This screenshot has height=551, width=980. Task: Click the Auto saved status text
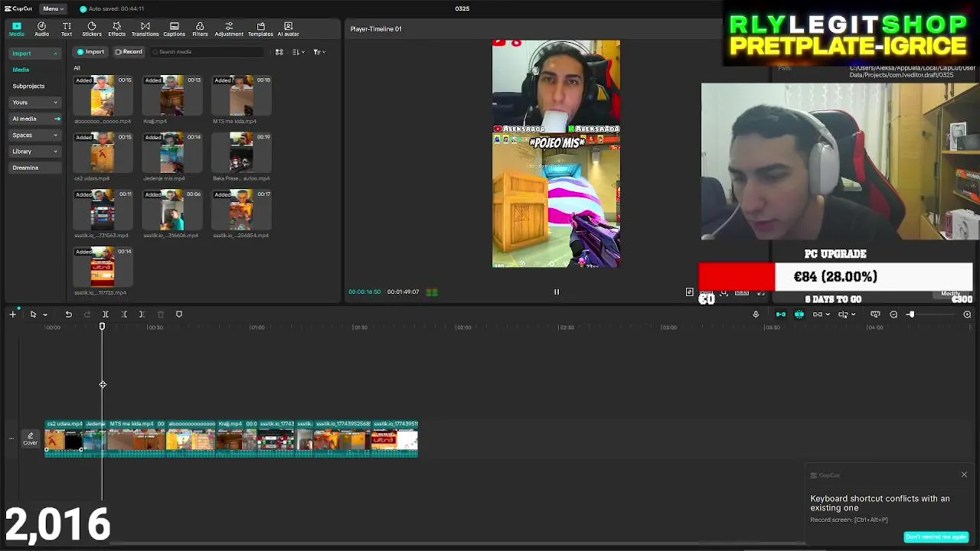tap(116, 8)
